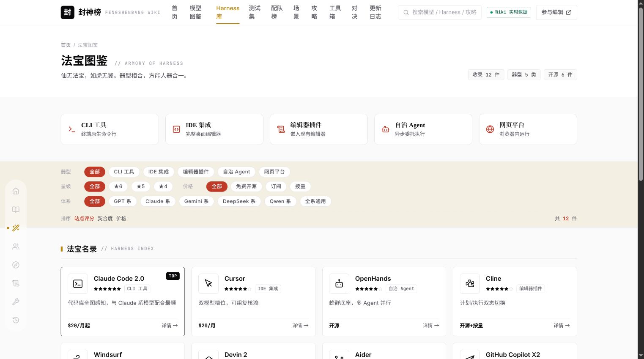Click the 收录 12 件 stat badge
The image size is (644, 359).
(x=486, y=75)
